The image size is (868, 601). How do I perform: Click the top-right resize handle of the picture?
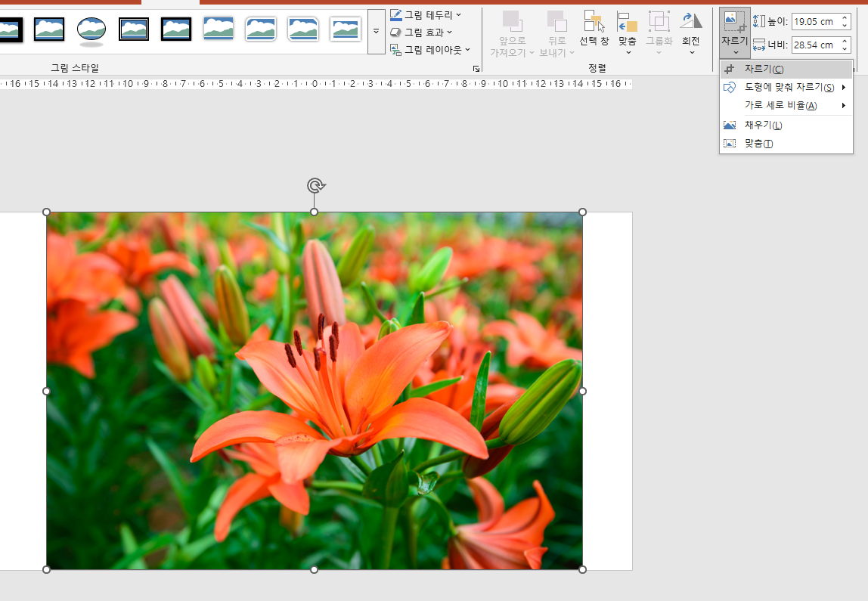pyautogui.click(x=582, y=212)
